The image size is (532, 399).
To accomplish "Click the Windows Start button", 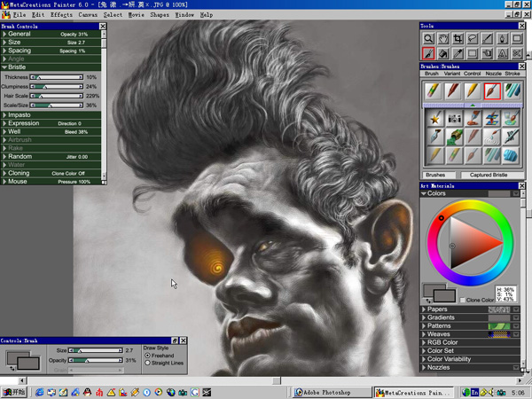I will pyautogui.click(x=13, y=392).
